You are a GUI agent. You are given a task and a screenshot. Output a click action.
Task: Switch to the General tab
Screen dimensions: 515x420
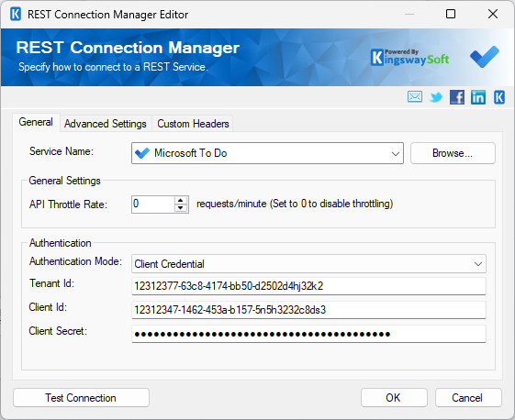tap(36, 122)
